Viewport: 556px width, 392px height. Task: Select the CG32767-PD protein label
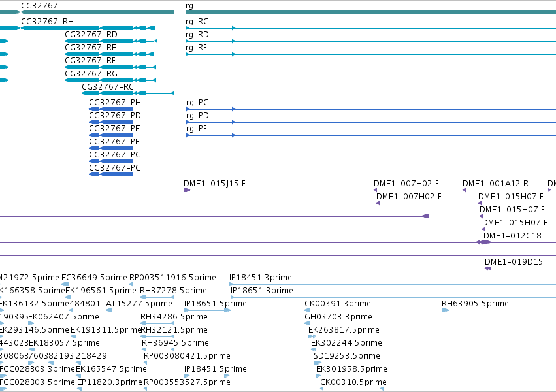point(115,116)
